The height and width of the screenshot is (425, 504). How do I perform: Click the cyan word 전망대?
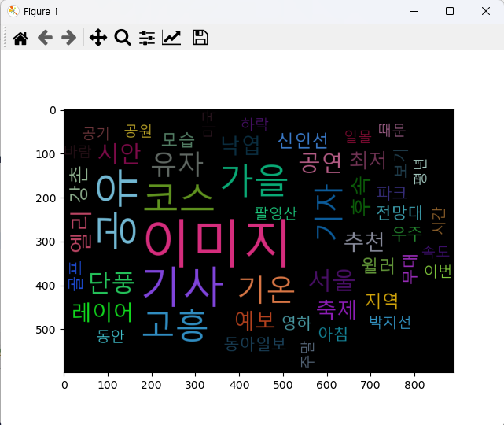(399, 213)
